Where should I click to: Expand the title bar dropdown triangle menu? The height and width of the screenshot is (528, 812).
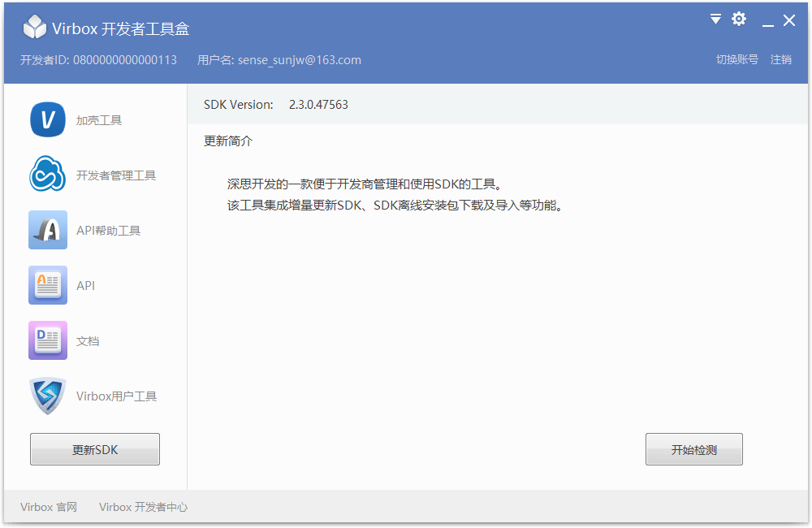pos(715,19)
